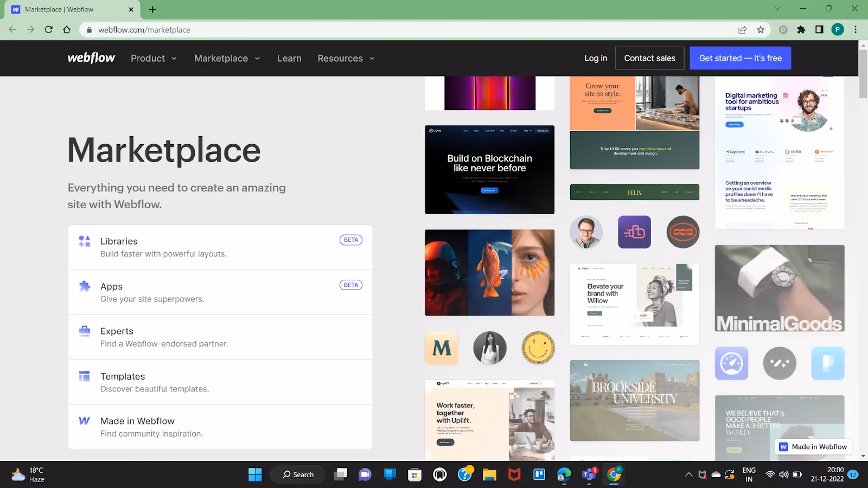Viewport: 868px width, 488px height.
Task: Click the taskbar Search box
Action: click(298, 474)
